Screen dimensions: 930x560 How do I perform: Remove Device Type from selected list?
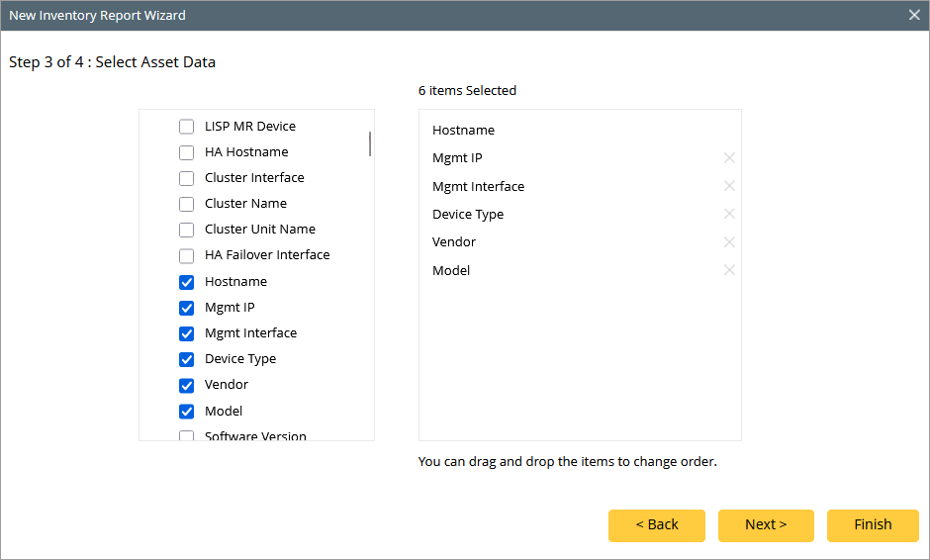[729, 214]
